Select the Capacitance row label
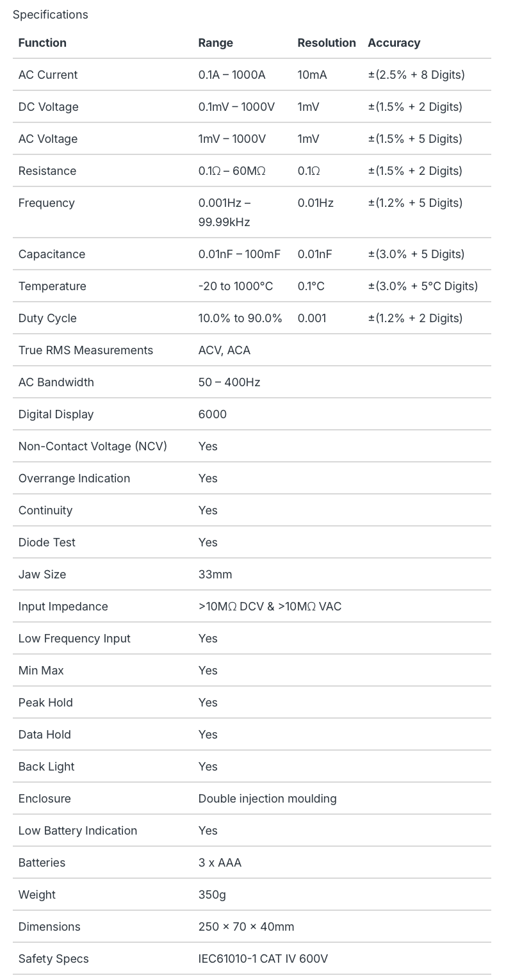The width and height of the screenshot is (506, 980). click(x=52, y=254)
